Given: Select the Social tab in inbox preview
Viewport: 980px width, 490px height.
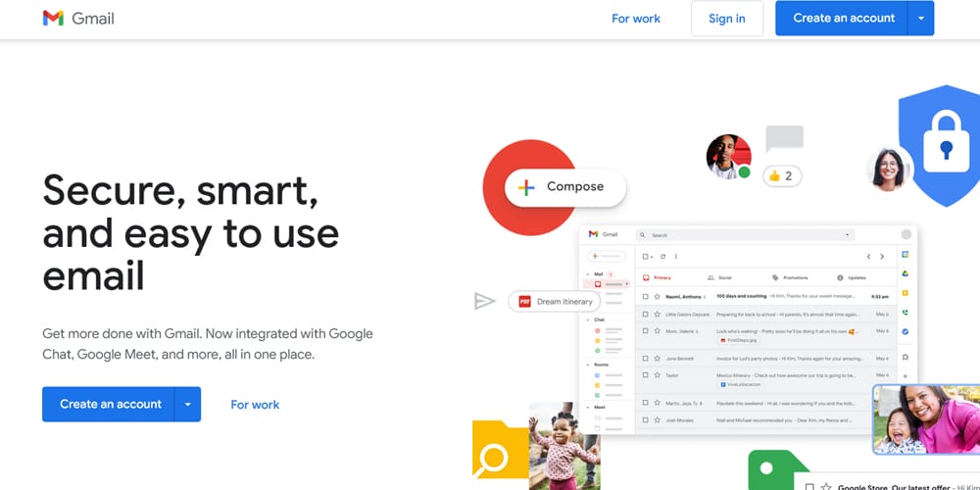Looking at the screenshot, I should tap(719, 277).
